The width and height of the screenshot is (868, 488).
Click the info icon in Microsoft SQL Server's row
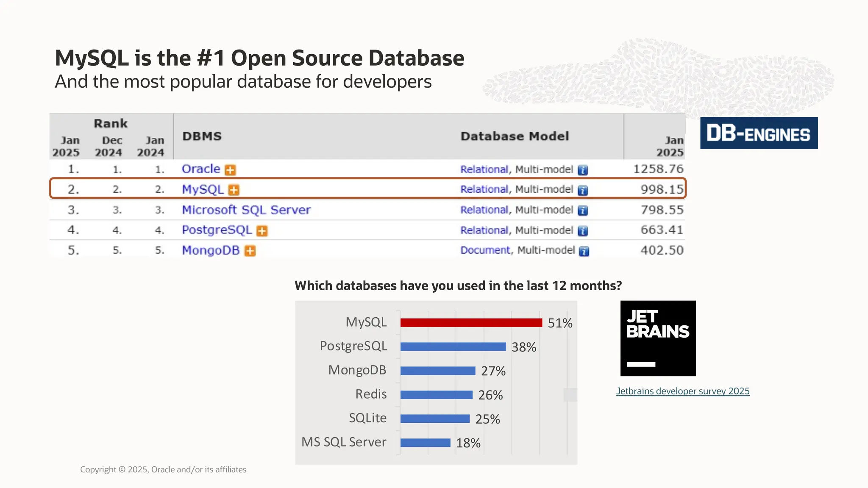click(x=583, y=211)
